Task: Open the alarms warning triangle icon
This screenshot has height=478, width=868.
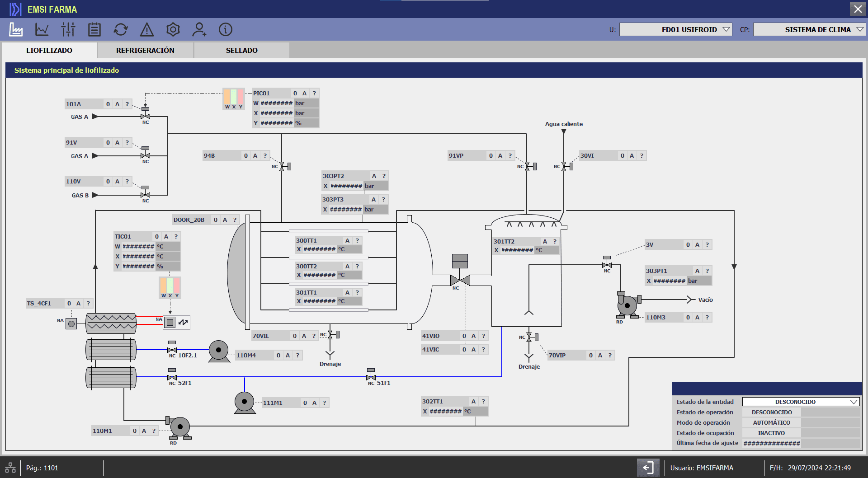Action: point(147,30)
